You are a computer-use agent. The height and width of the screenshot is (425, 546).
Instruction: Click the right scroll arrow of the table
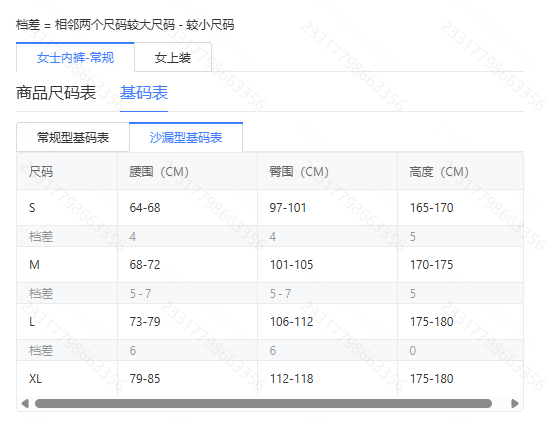tap(515, 403)
